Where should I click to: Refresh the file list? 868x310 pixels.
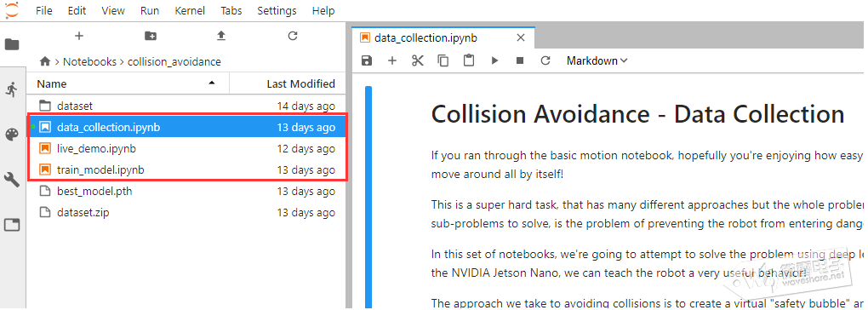[x=293, y=36]
